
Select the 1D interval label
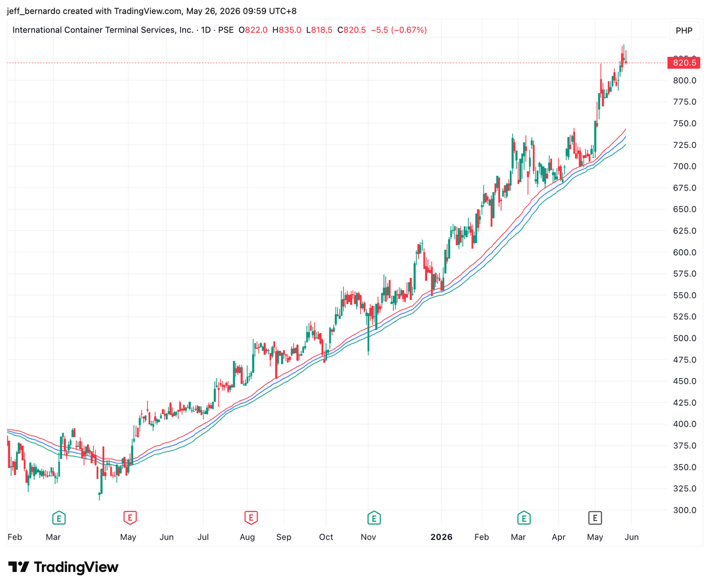(206, 30)
